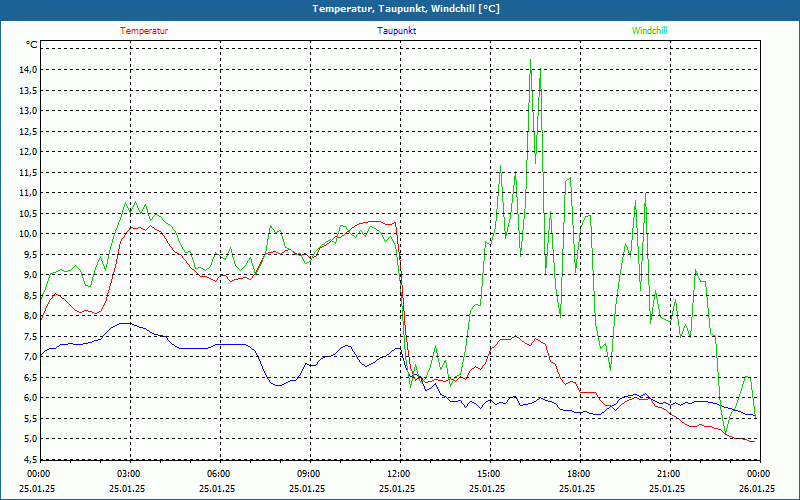This screenshot has height=500, width=800.
Task: Click the 26.01.25 date label
Action: pos(757,488)
